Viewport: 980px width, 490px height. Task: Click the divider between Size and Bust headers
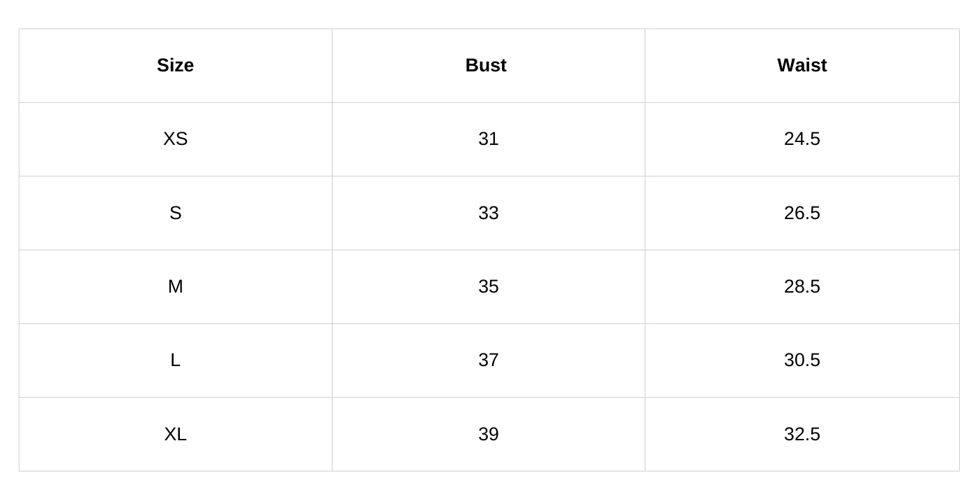(332, 65)
